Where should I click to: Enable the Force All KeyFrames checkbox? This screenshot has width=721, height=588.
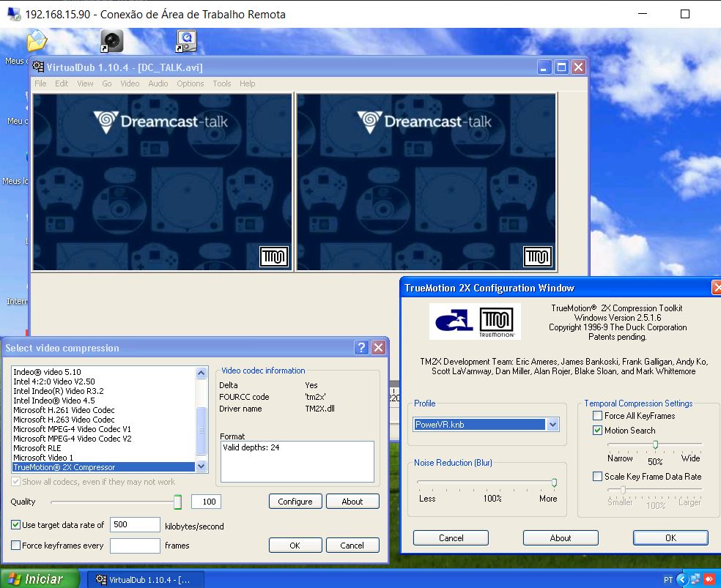point(597,416)
